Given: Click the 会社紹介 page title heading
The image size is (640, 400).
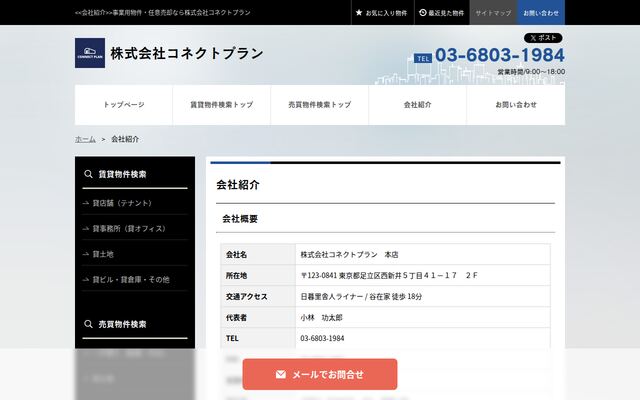Looking at the screenshot, I should tap(238, 185).
